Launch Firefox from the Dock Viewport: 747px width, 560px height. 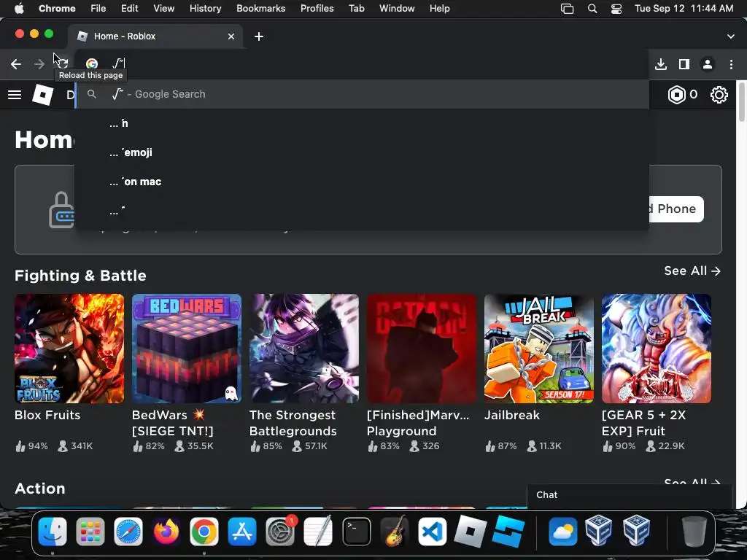click(x=166, y=531)
